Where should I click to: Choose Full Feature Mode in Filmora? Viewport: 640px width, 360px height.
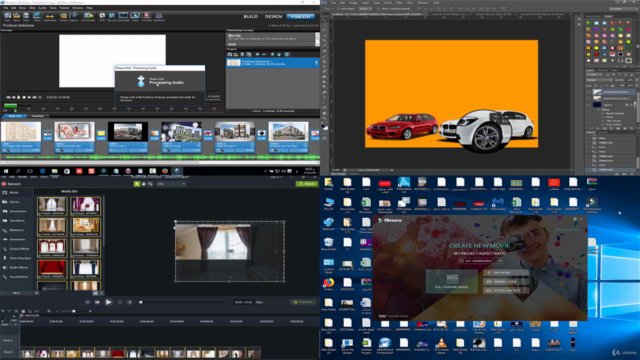452,281
